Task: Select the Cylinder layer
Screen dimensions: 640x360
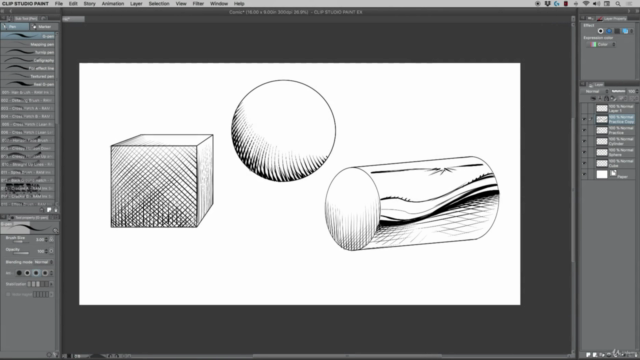Action: (615, 141)
